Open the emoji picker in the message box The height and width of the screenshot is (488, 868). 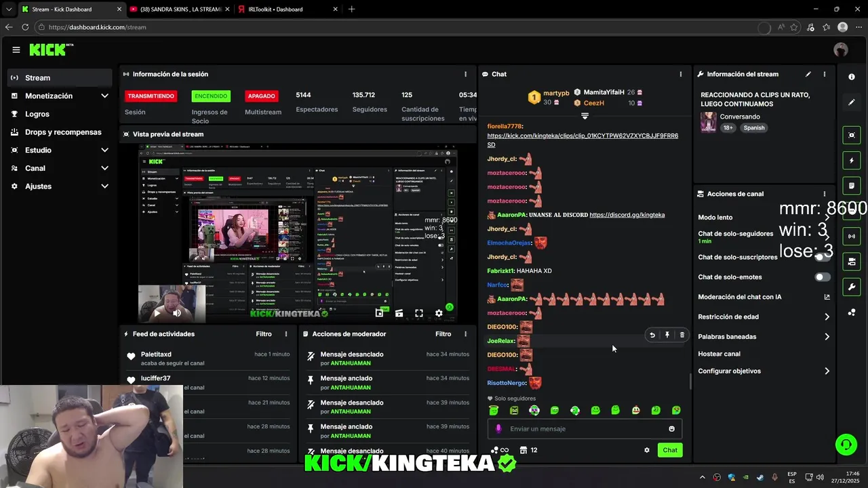672,429
